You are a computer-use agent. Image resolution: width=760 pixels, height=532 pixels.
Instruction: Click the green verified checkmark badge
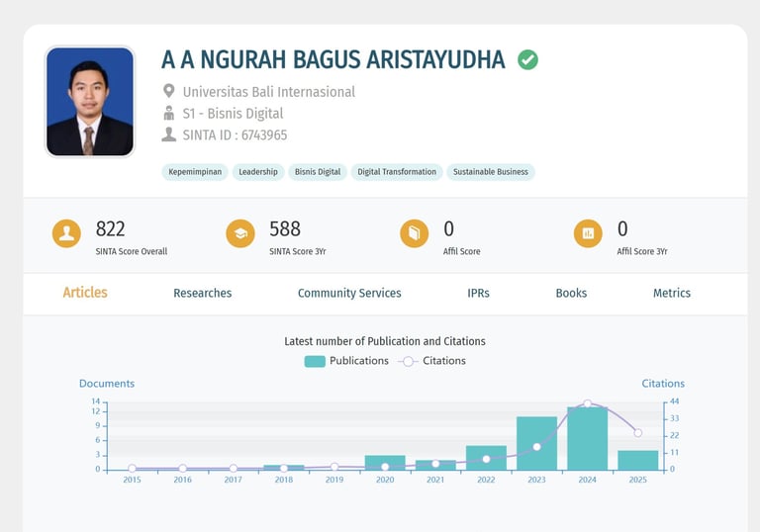tap(527, 60)
